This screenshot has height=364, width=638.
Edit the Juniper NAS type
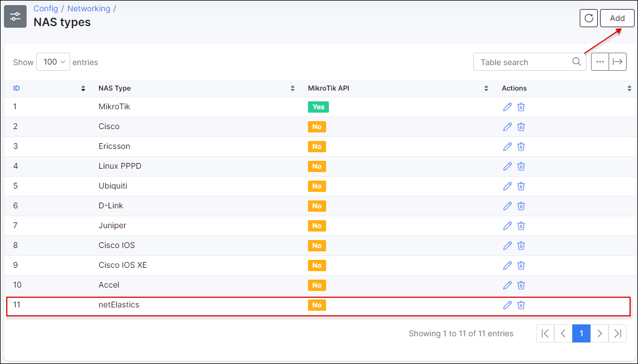(x=507, y=226)
